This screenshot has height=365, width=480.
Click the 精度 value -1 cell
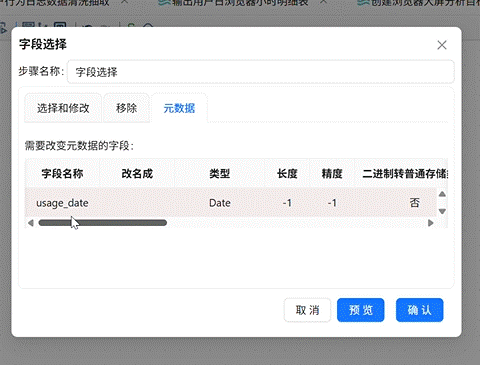pos(332,203)
